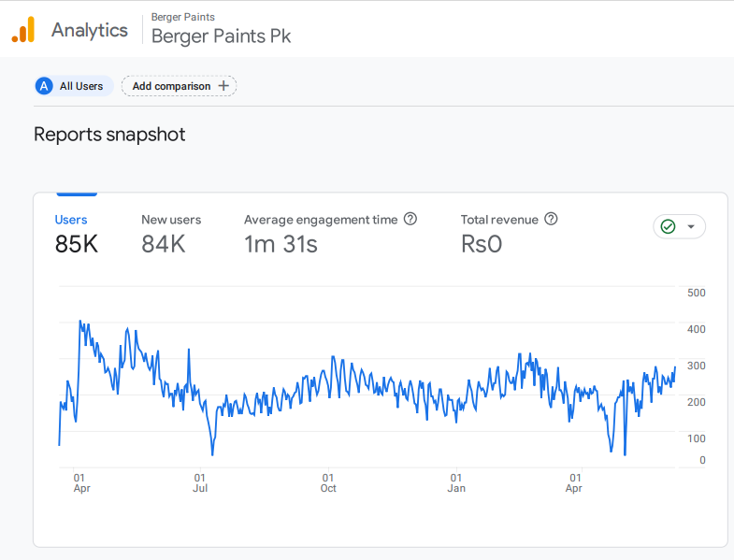
Task: Select the New users metric tab
Action: [x=171, y=233]
